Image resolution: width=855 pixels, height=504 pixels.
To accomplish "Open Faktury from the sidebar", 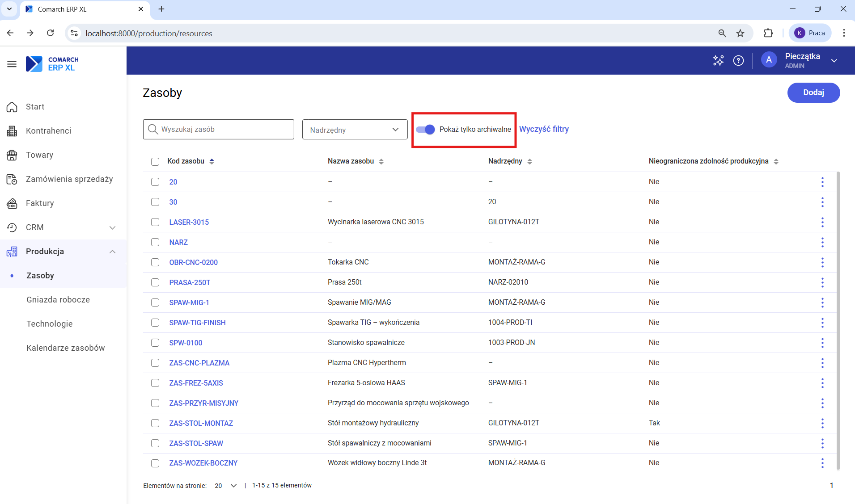I will coord(40,203).
